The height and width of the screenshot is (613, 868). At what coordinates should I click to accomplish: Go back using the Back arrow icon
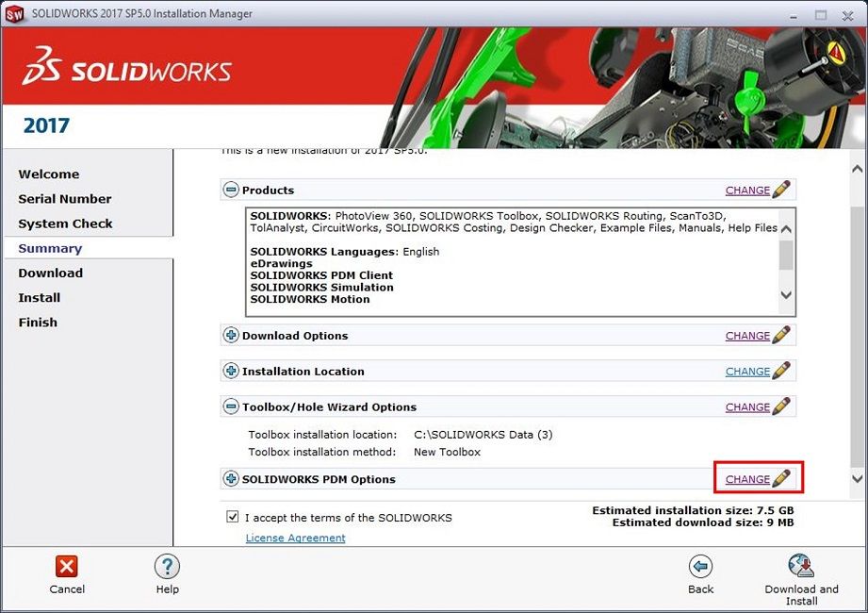(700, 566)
